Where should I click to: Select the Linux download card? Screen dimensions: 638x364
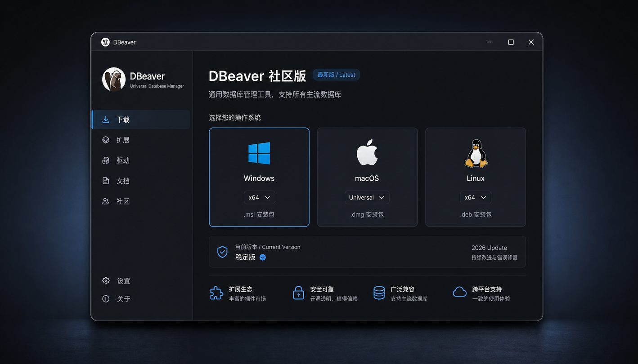pyautogui.click(x=476, y=177)
